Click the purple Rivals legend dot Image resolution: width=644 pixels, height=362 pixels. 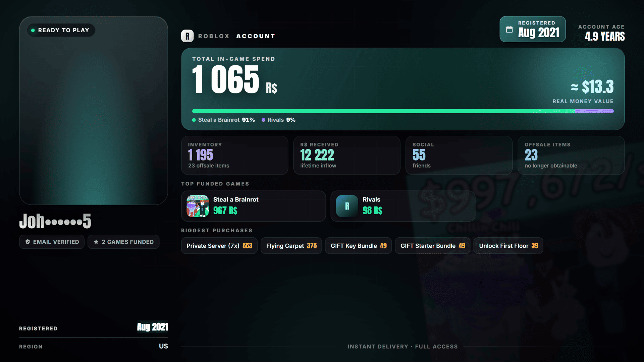tap(263, 120)
